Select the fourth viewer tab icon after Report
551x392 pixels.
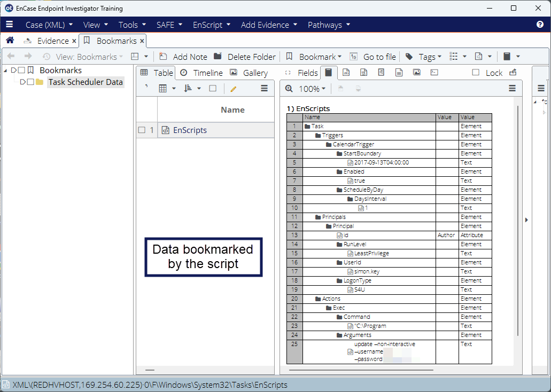[x=381, y=72]
